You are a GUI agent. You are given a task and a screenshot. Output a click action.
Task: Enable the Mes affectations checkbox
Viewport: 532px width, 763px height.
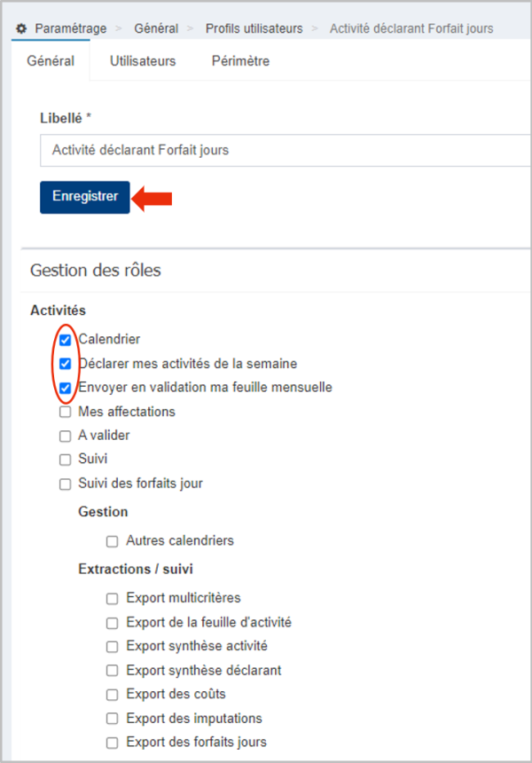(65, 412)
